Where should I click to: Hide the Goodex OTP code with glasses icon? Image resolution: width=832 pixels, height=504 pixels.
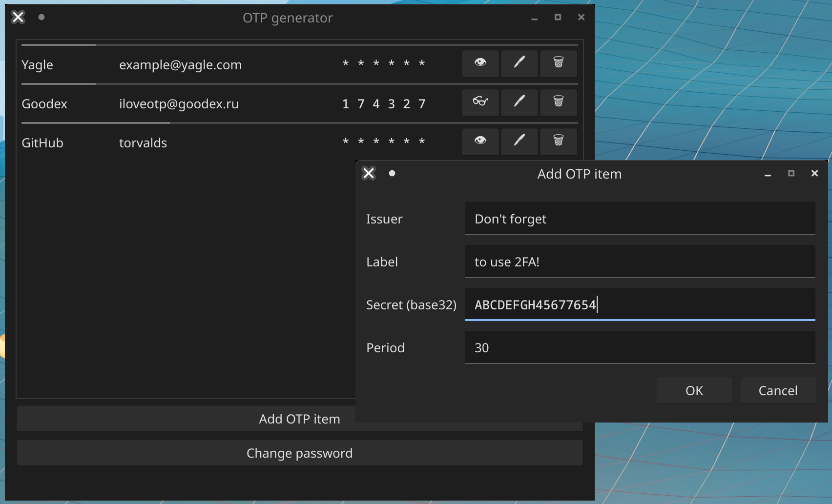point(480,102)
